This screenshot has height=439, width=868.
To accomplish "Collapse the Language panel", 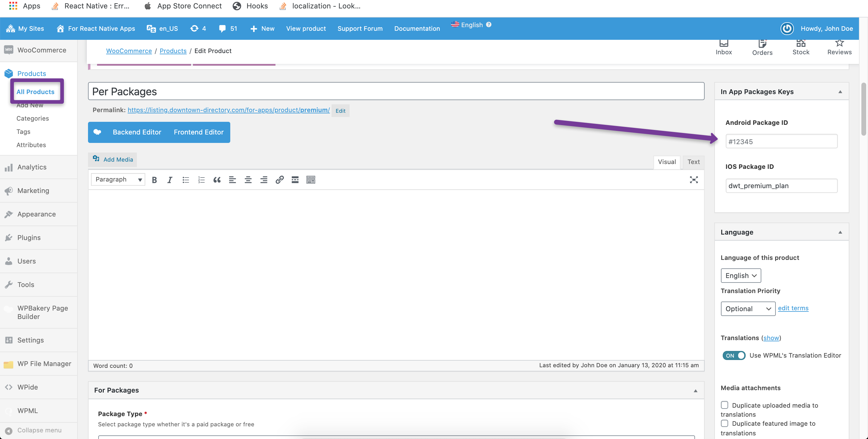I will [840, 232].
